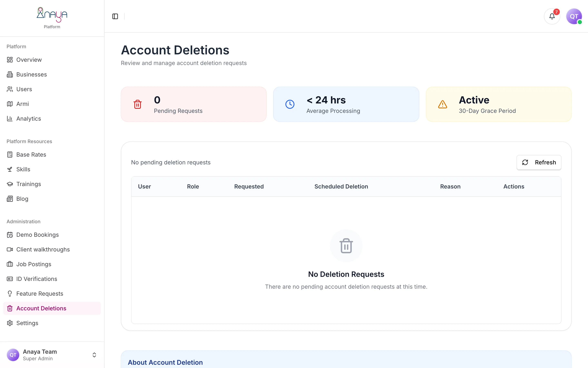Click the Account Deletions page title

tap(175, 50)
